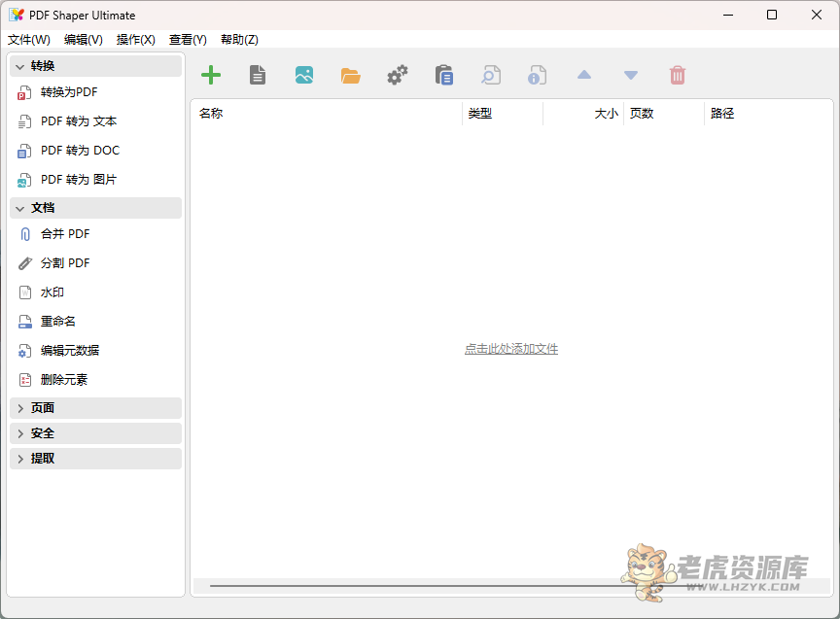Sort by the 类型 column header

[503, 114]
